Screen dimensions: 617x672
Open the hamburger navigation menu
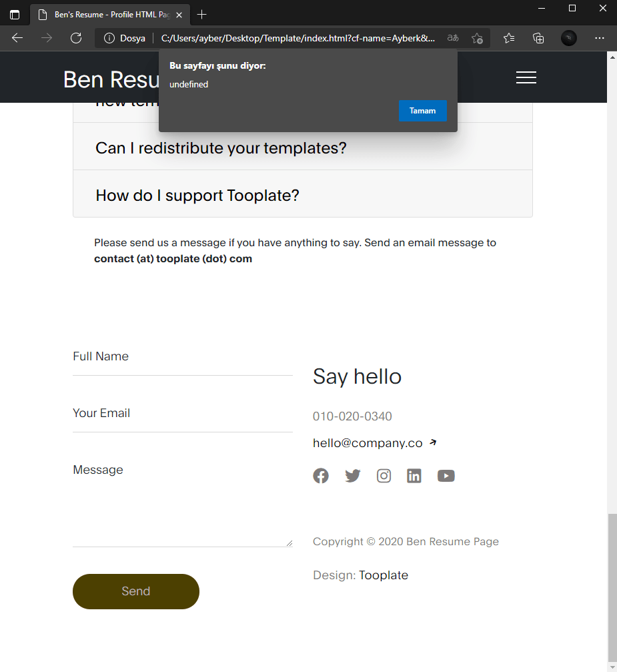(x=526, y=77)
